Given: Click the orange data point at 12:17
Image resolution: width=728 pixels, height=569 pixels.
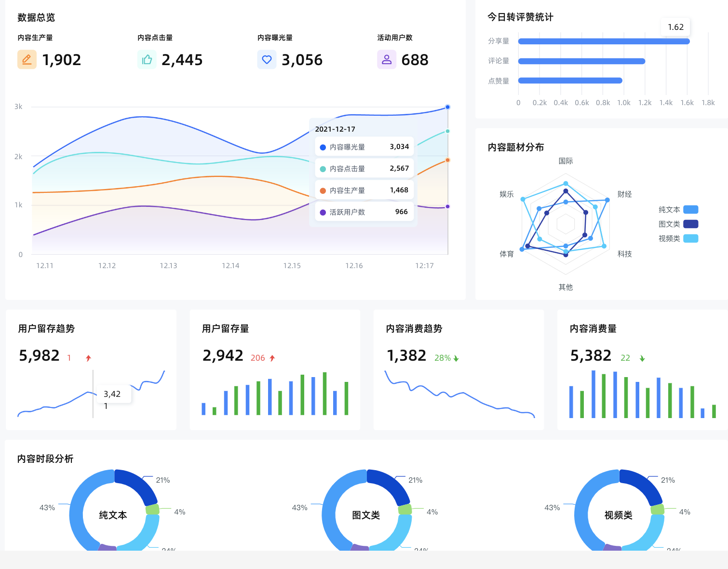Looking at the screenshot, I should coord(447,160).
